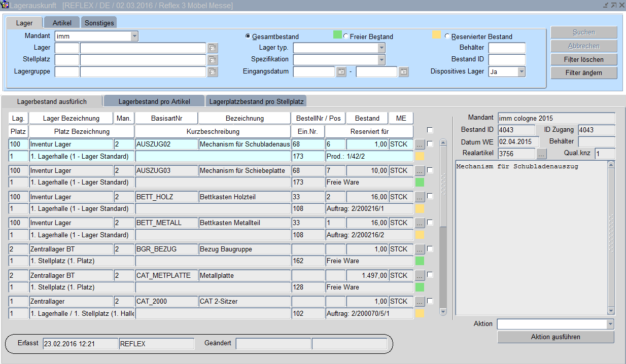Click the Filter löschen button

584,59
